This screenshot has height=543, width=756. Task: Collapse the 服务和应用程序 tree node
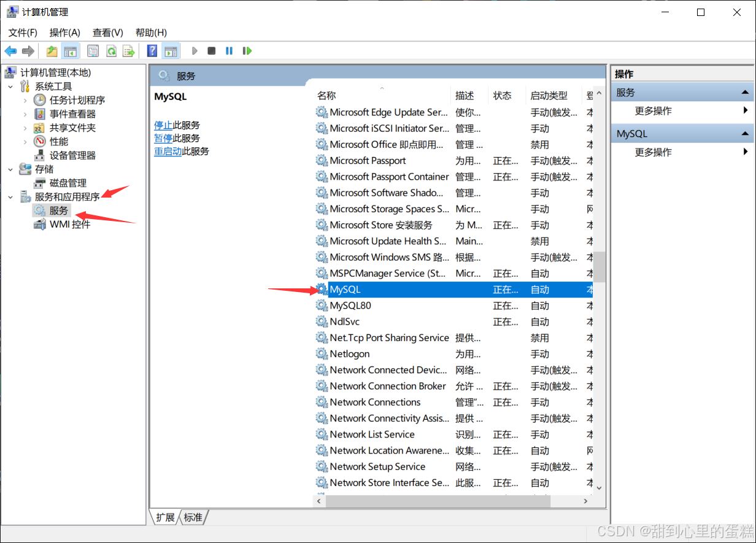[x=10, y=197]
